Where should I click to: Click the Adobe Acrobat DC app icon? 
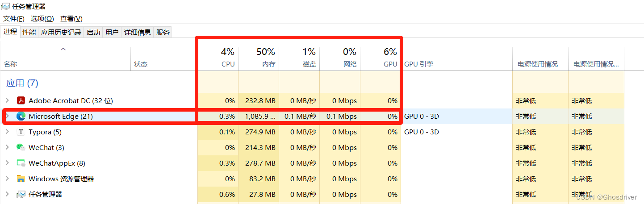click(21, 100)
